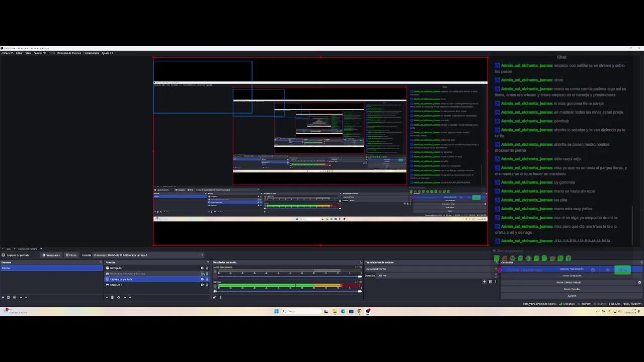The width and height of the screenshot is (644, 362).
Task: Select the Escena scene row
Action: pos(51,268)
